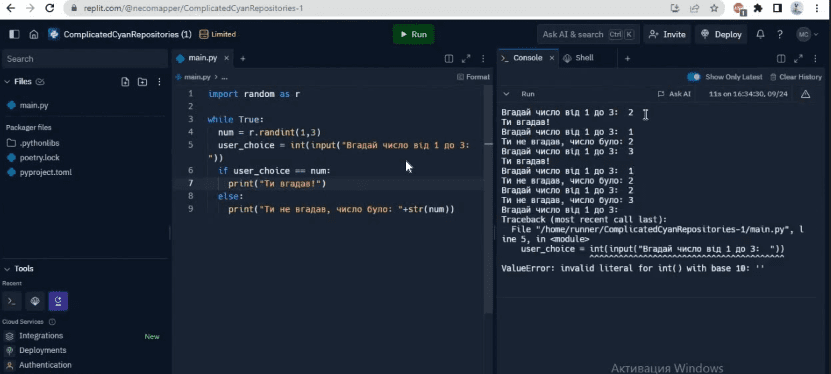Open the help question mark icon
The height and width of the screenshot is (374, 831).
780,34
